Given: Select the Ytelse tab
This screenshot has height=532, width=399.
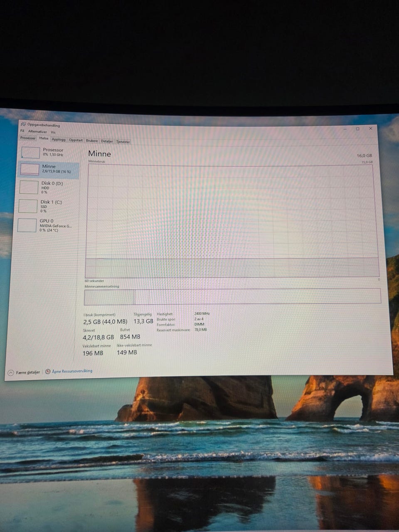Looking at the screenshot, I should coord(44,138).
